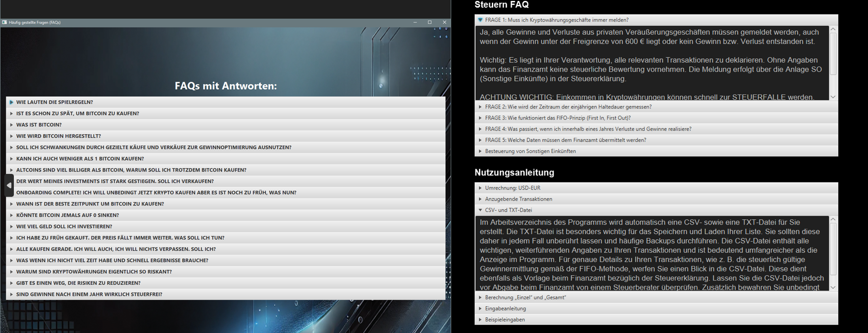Expand FRAGE 3 about the FIFO-Prinzip

pos(656,118)
